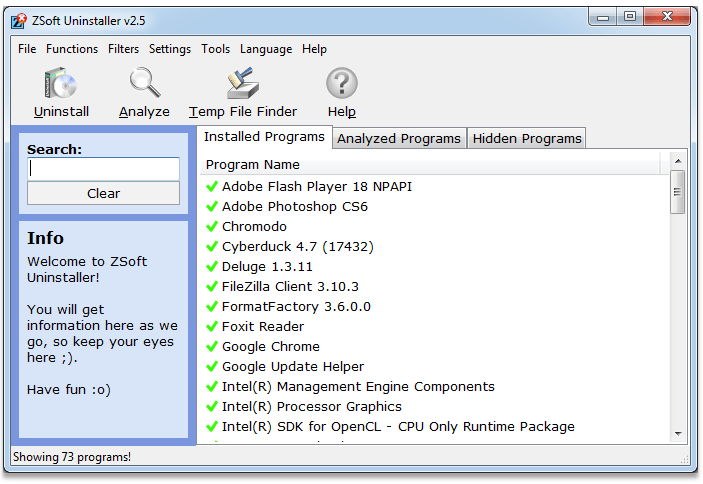Open the Settings menu
Screen dimensions: 703x484
coord(170,49)
